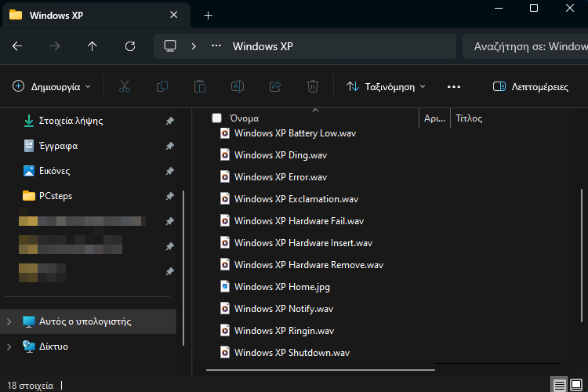Image resolution: width=588 pixels, height=392 pixels.
Task: Click the PC monitor icon in address bar
Action: [170, 46]
